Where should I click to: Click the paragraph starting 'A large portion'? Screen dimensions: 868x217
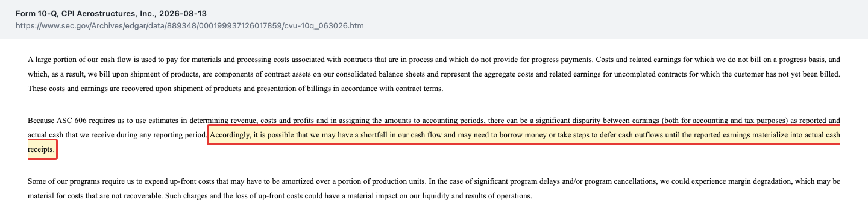(x=434, y=74)
